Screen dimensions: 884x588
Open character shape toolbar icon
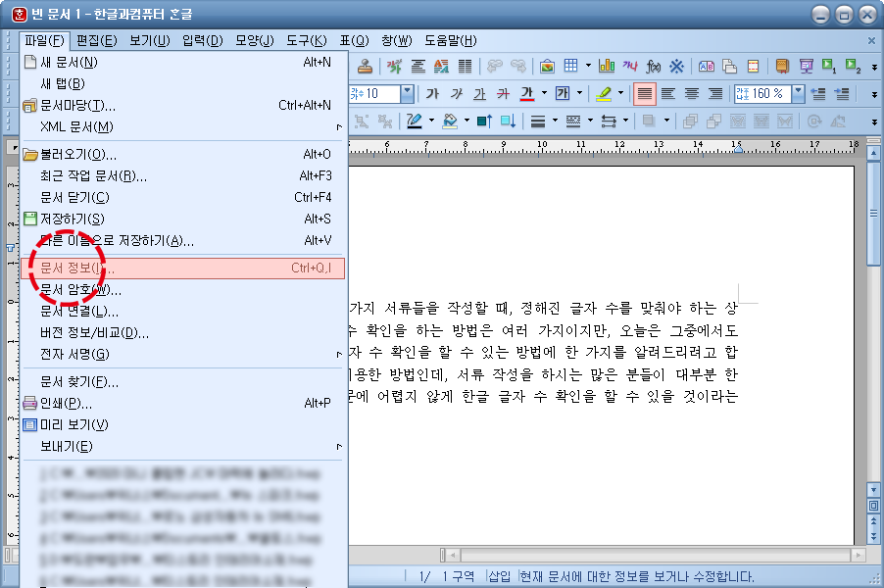point(394,67)
